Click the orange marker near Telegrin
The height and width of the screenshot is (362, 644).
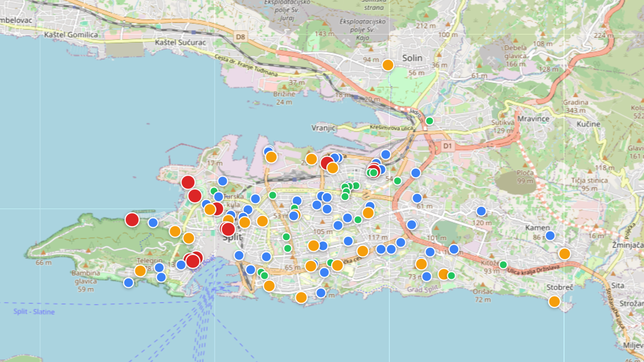click(140, 271)
